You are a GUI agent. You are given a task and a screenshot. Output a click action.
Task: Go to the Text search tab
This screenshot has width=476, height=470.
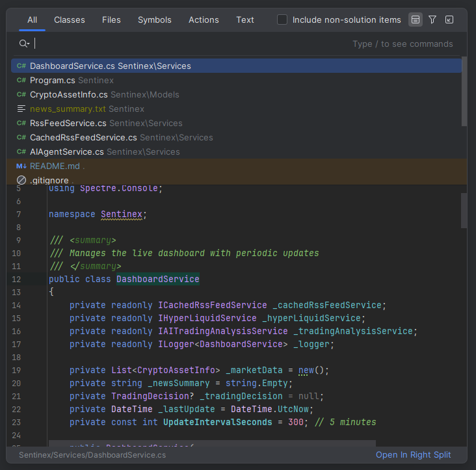point(245,20)
